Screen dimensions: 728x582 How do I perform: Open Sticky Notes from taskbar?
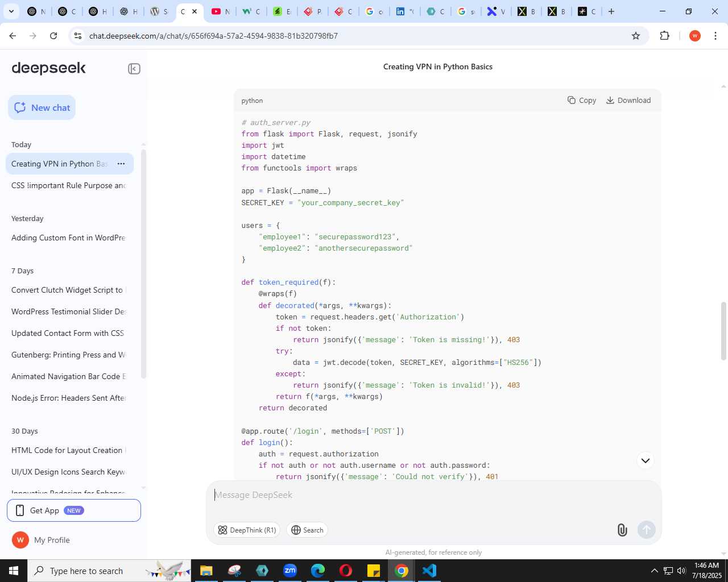click(374, 571)
